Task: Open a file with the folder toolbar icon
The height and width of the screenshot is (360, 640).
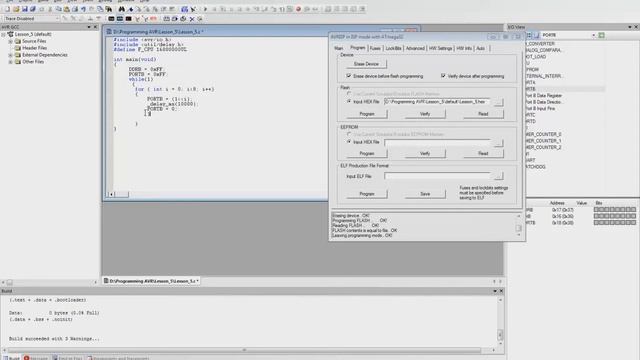Action: pos(16,9)
